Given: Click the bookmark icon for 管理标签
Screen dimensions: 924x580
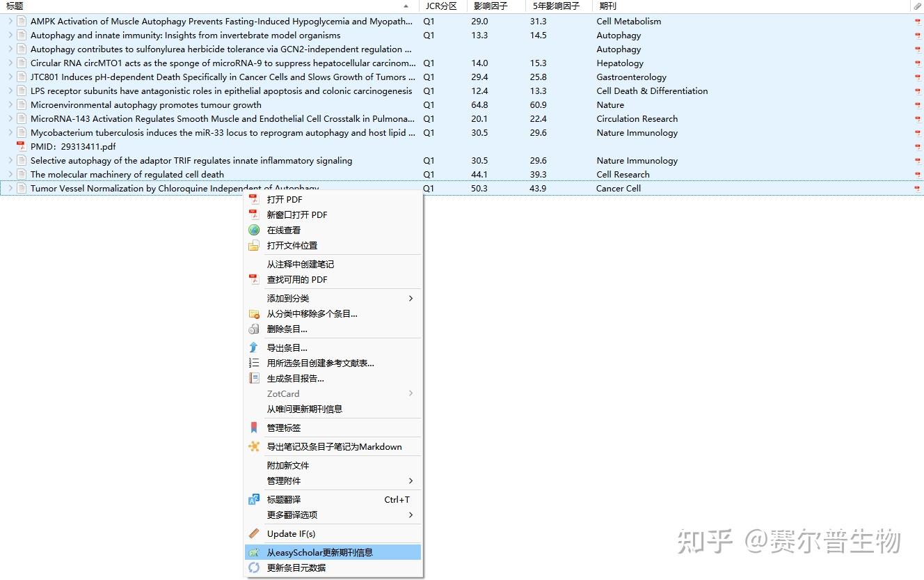Looking at the screenshot, I should (x=254, y=428).
